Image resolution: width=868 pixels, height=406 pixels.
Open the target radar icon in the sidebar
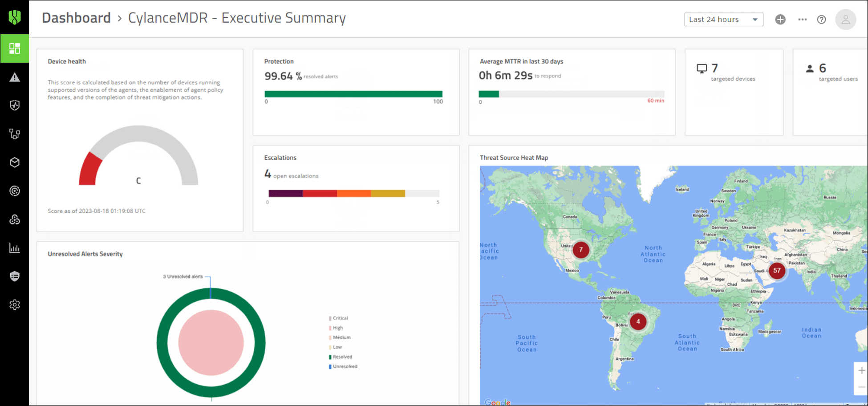point(15,191)
